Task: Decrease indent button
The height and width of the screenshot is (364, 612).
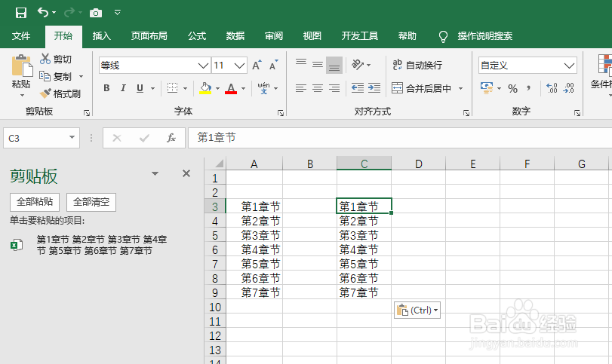Action: tap(358, 88)
